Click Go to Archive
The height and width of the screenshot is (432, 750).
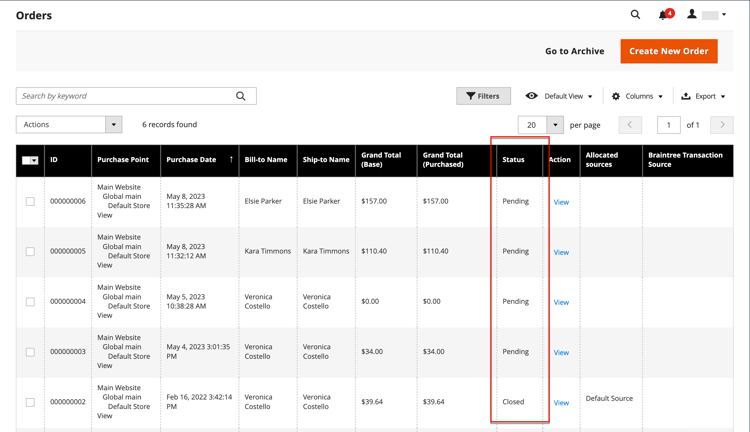point(574,51)
